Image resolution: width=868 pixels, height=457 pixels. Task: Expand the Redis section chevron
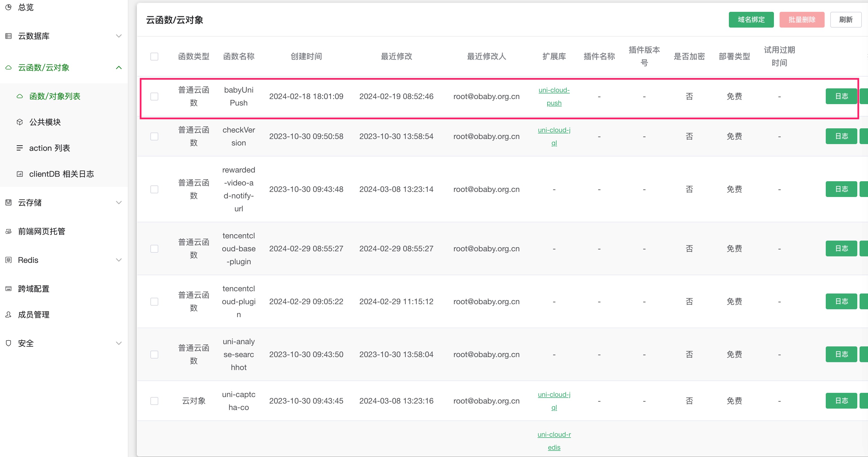(119, 260)
